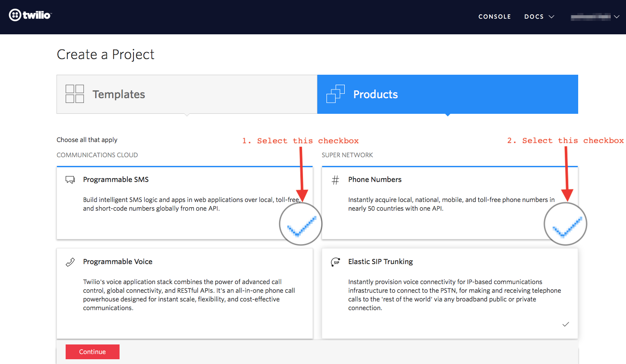
Task: Click the Elastic SIP Trunking icon
Action: coord(335,262)
